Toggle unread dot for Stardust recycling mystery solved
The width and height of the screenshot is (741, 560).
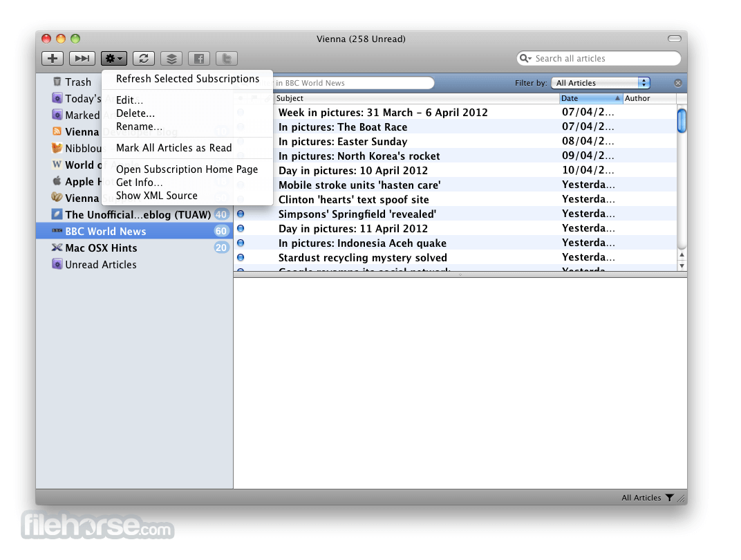[241, 258]
